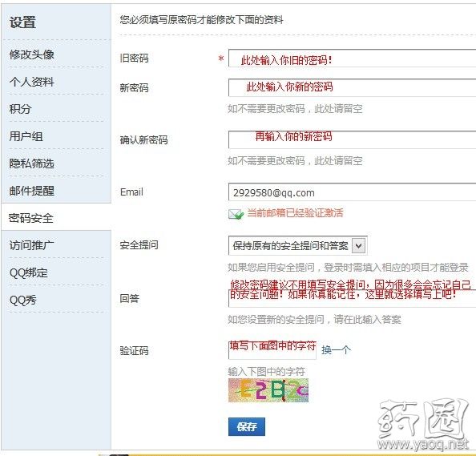Select the 密码安全 tab
The image size is (476, 456).
[x=31, y=218]
